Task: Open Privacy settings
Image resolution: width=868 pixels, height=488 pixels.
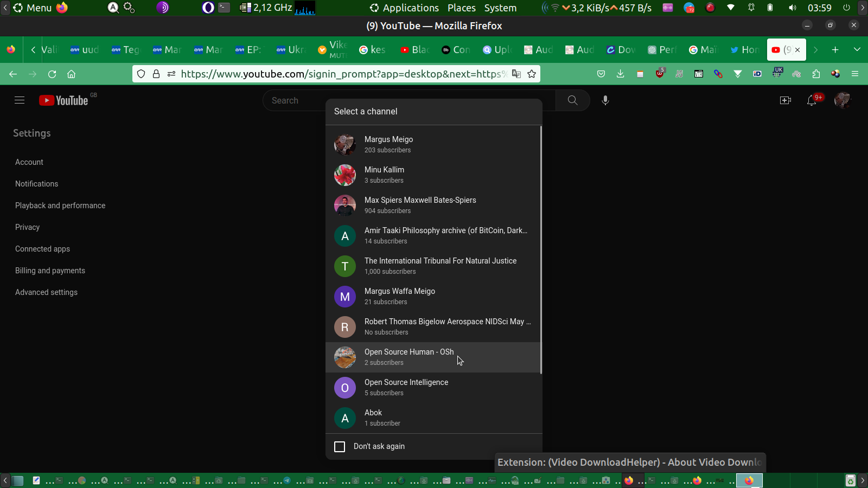Action: click(x=27, y=227)
